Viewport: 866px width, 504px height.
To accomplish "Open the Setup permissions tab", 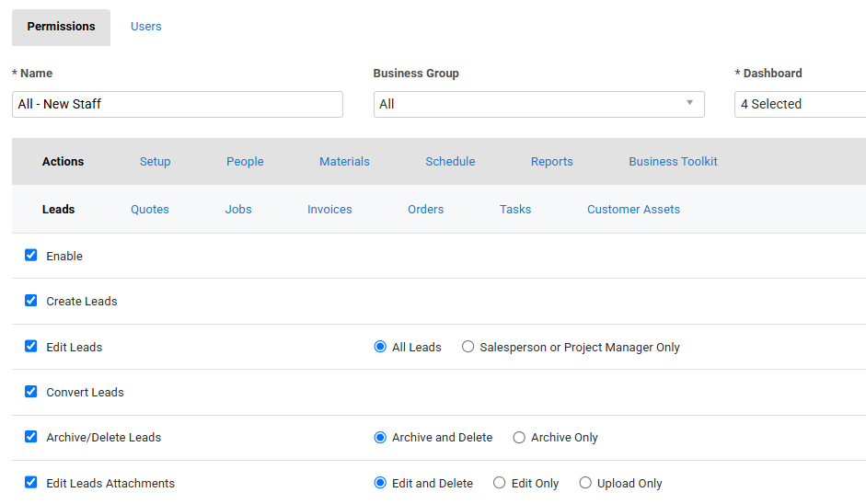I will coord(155,162).
